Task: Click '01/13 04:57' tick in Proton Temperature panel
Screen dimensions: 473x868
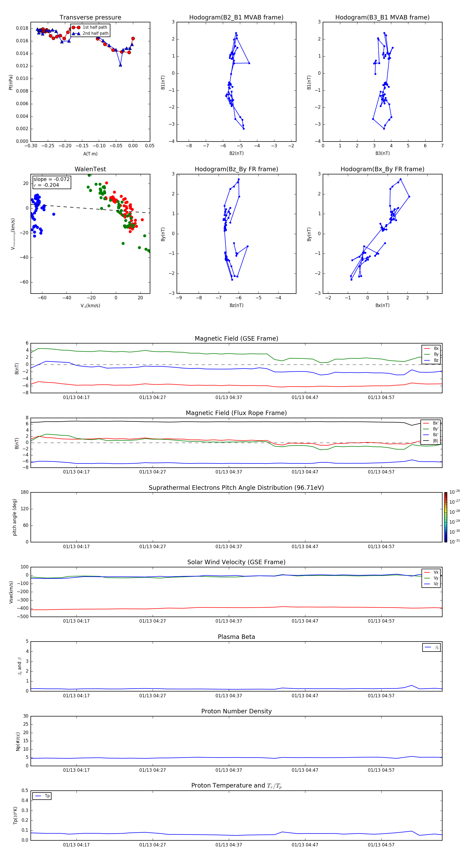Action: pos(381,845)
